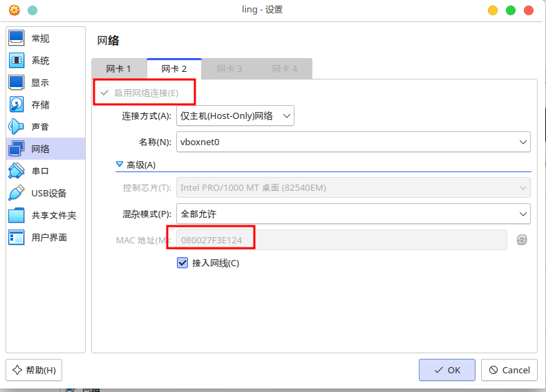
Task: Open the USB设备 plug icon
Action: [17, 194]
